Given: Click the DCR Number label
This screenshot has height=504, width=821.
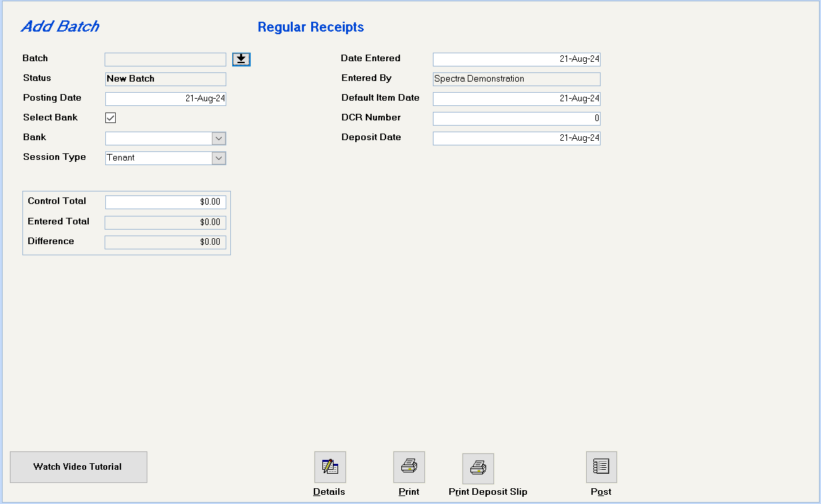Looking at the screenshot, I should coord(371,118).
